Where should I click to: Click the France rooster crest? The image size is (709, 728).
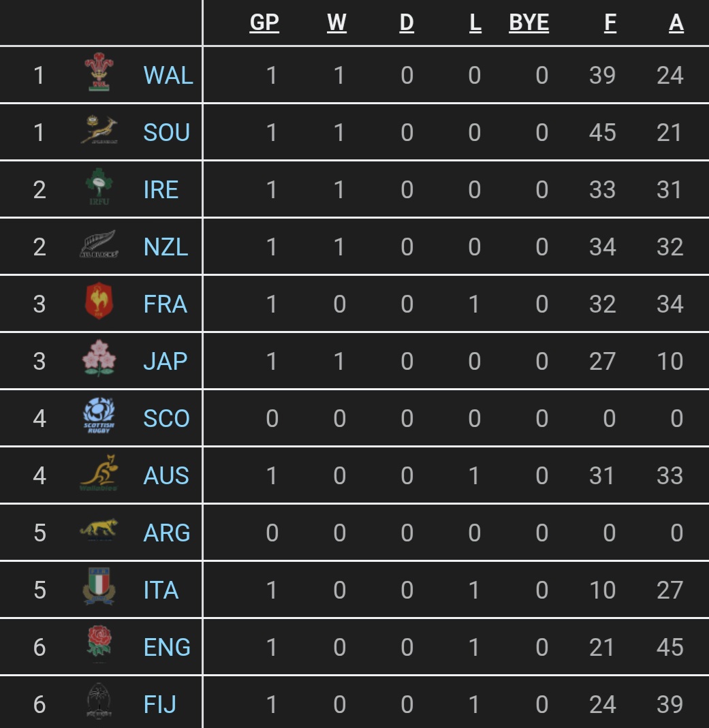99,301
